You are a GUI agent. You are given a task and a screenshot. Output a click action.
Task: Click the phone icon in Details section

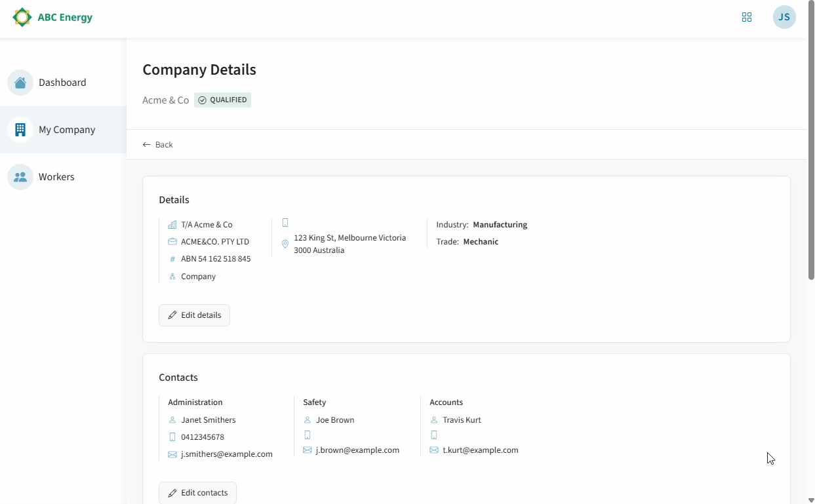(x=285, y=223)
